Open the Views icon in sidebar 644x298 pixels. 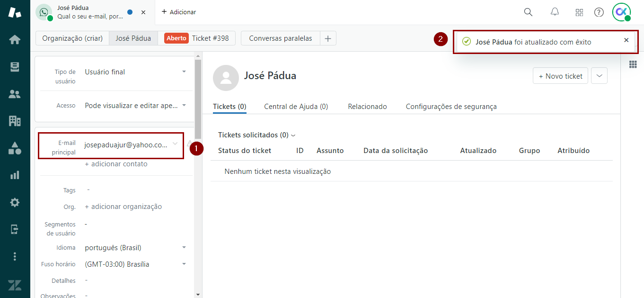(15, 67)
